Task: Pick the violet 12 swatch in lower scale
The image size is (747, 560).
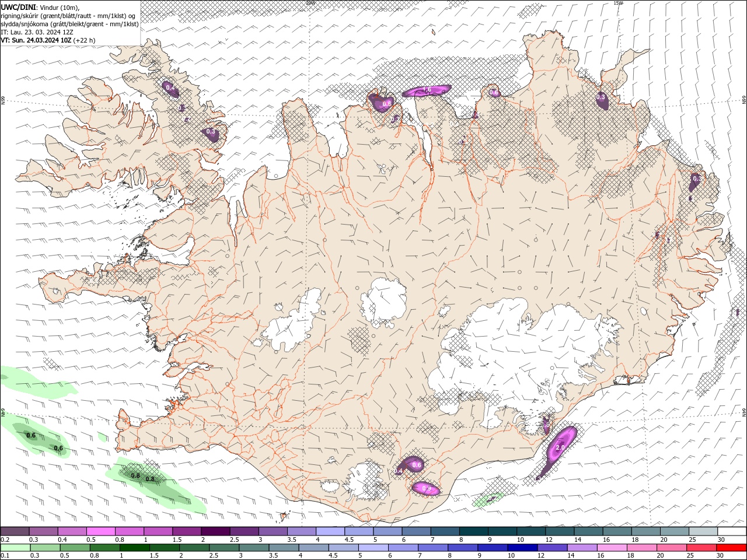Action: tap(551, 548)
